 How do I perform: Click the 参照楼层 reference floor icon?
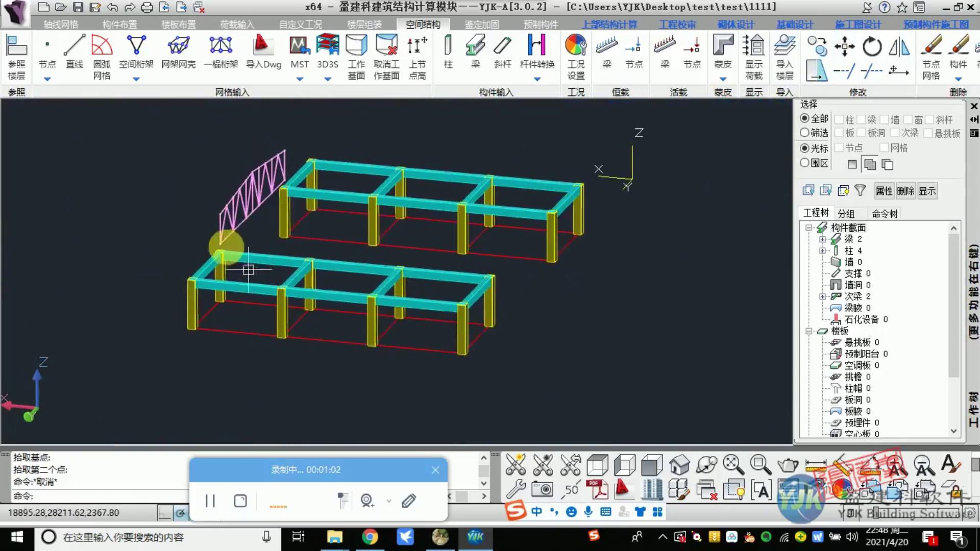pos(16,57)
